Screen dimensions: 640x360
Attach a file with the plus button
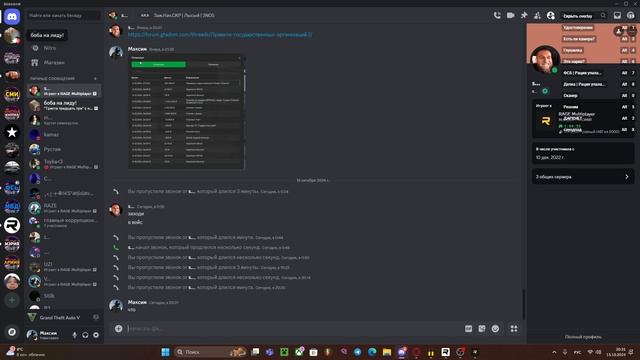(118, 329)
